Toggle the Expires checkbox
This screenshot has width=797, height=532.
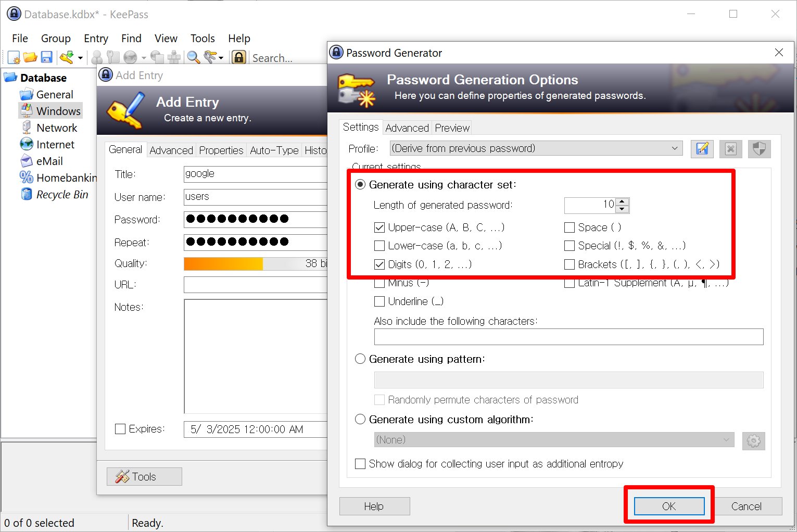tap(120, 429)
